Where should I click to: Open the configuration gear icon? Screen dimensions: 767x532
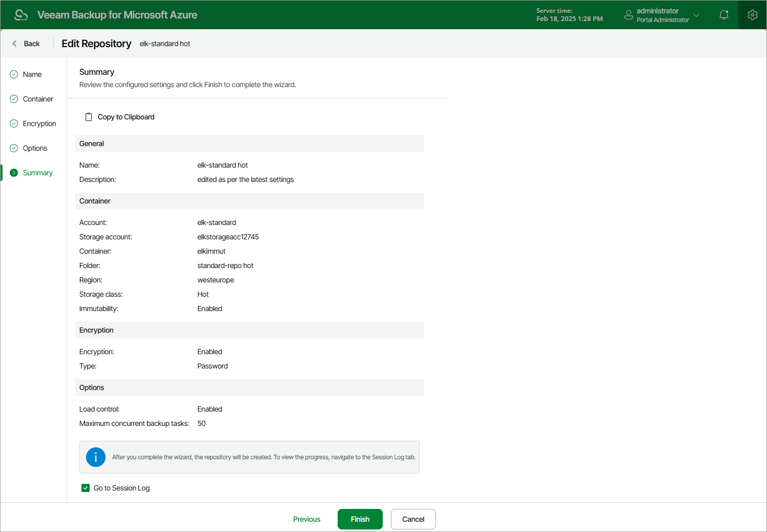pyautogui.click(x=753, y=15)
